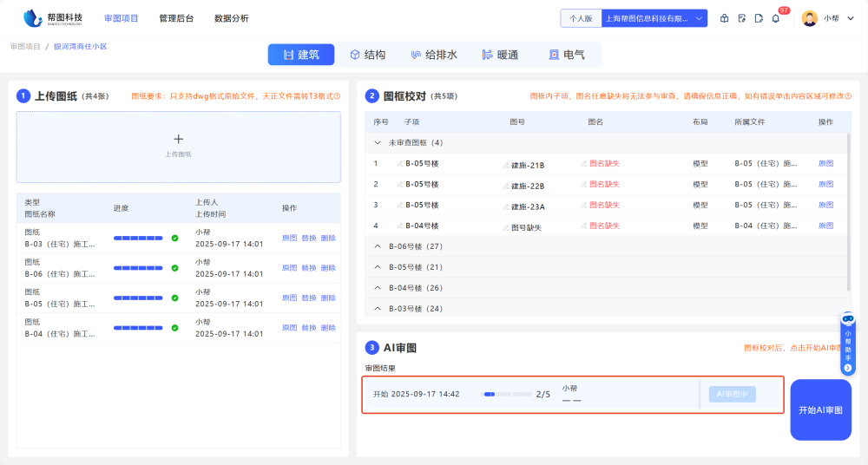Open 数据分析 in the top menu
This screenshot has height=465, width=868.
[x=231, y=18]
